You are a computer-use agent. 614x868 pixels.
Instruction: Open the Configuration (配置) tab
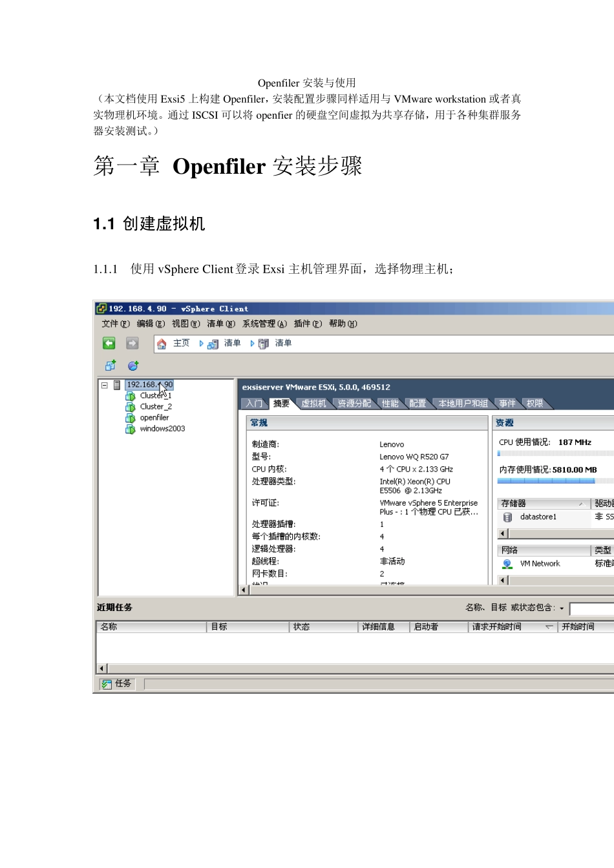click(x=418, y=404)
